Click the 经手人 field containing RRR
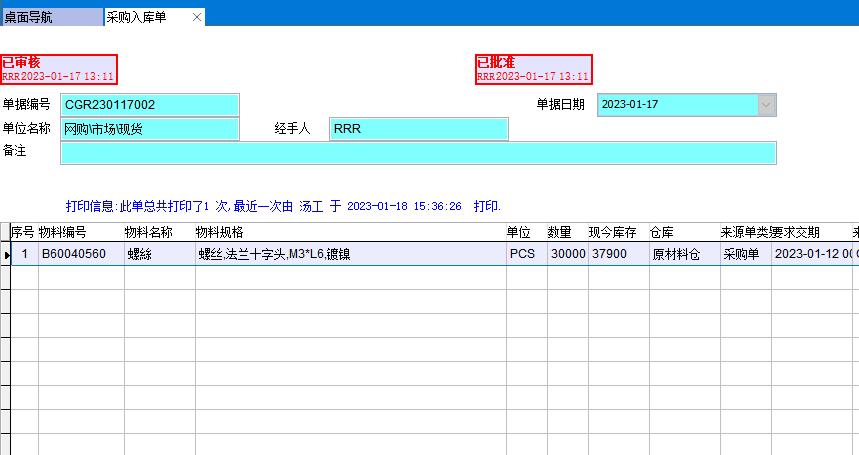Image resolution: width=859 pixels, height=455 pixels. click(x=418, y=129)
